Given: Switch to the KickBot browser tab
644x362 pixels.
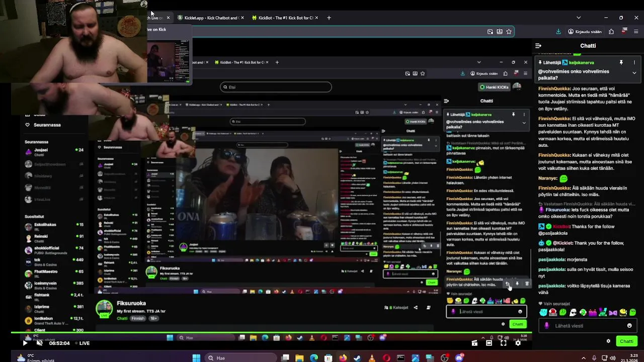Looking at the screenshot, I should [x=285, y=18].
